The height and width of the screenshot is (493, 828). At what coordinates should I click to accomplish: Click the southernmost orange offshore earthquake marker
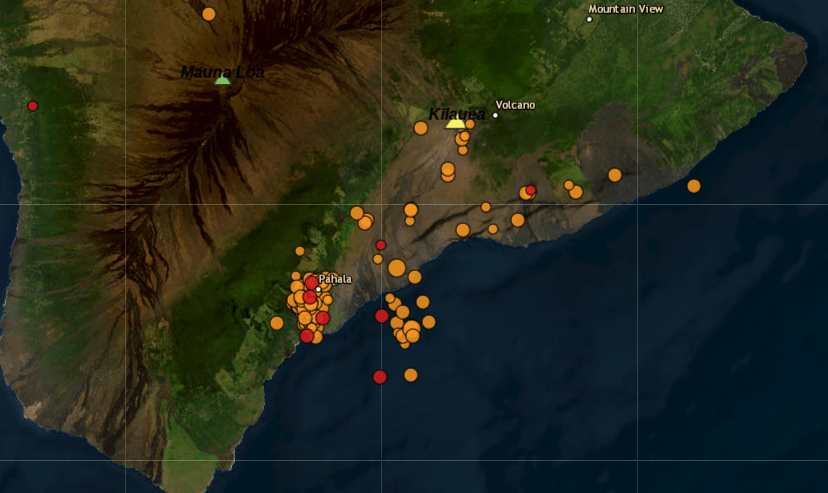(411, 375)
